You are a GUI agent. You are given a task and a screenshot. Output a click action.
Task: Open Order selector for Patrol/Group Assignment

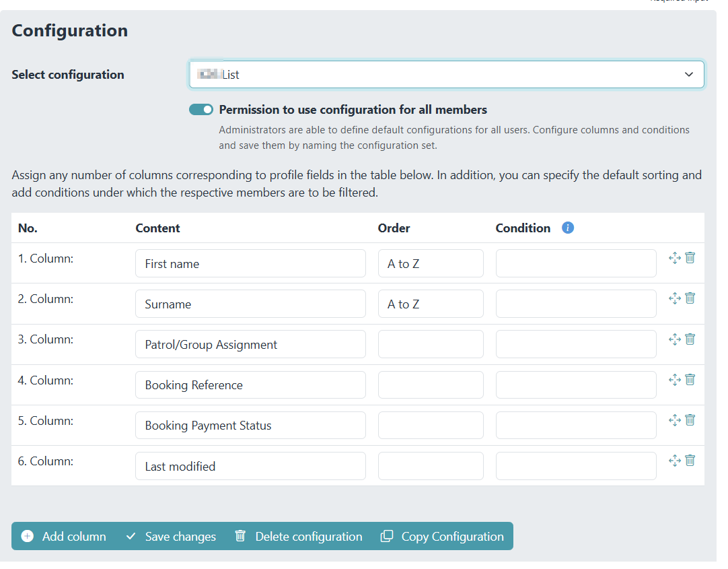click(x=431, y=344)
